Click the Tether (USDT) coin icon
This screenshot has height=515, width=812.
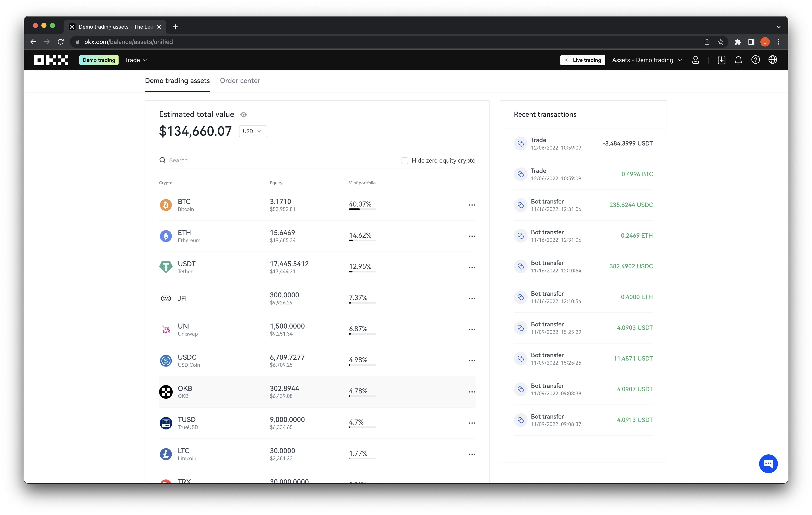(x=165, y=267)
